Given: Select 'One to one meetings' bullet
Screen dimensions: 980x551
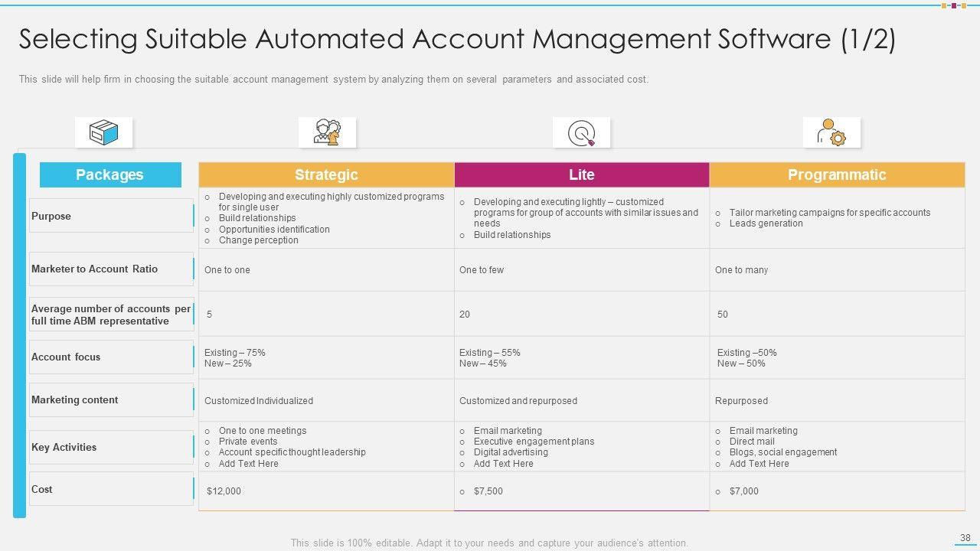Looking at the screenshot, I should click(x=263, y=431).
